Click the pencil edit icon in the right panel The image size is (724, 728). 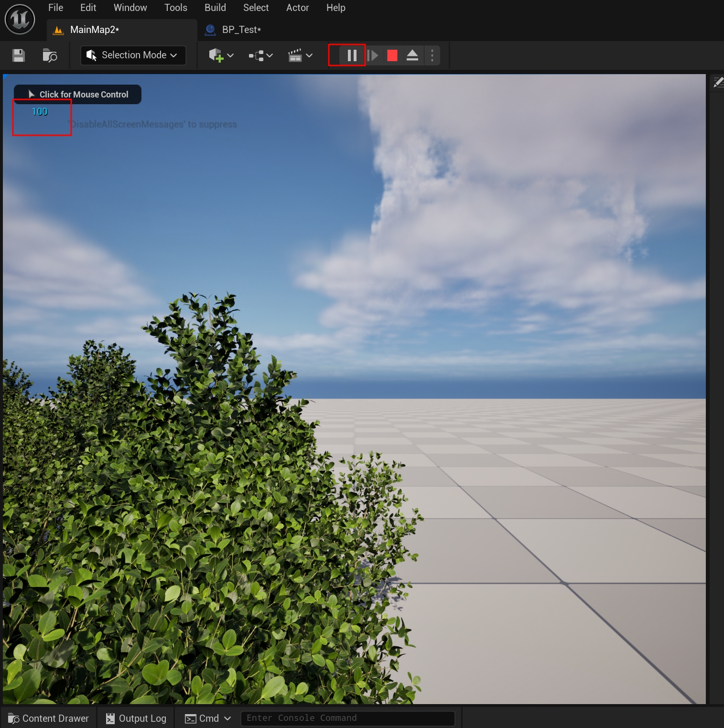[x=718, y=83]
